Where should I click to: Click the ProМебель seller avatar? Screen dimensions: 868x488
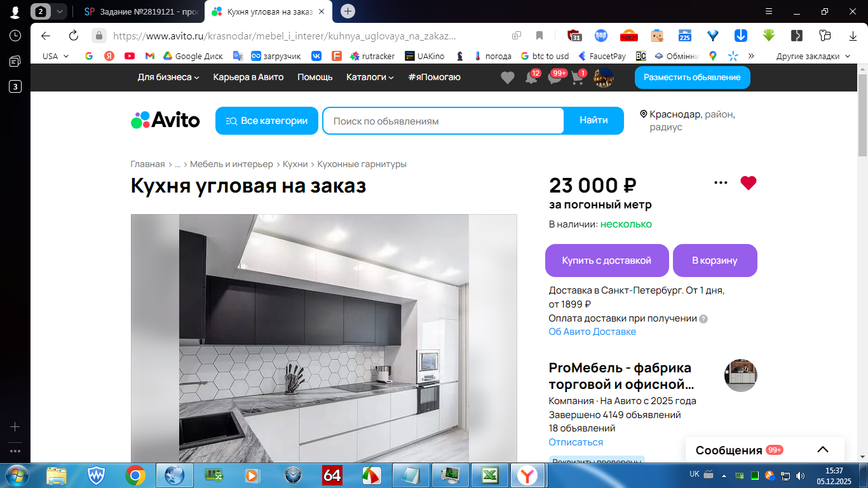(x=741, y=376)
